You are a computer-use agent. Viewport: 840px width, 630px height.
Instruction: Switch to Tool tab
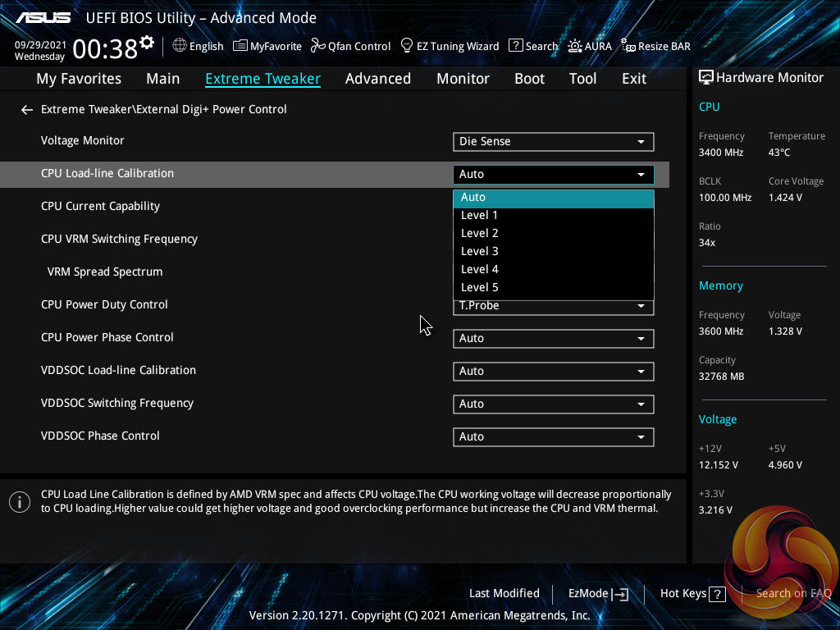coord(583,79)
